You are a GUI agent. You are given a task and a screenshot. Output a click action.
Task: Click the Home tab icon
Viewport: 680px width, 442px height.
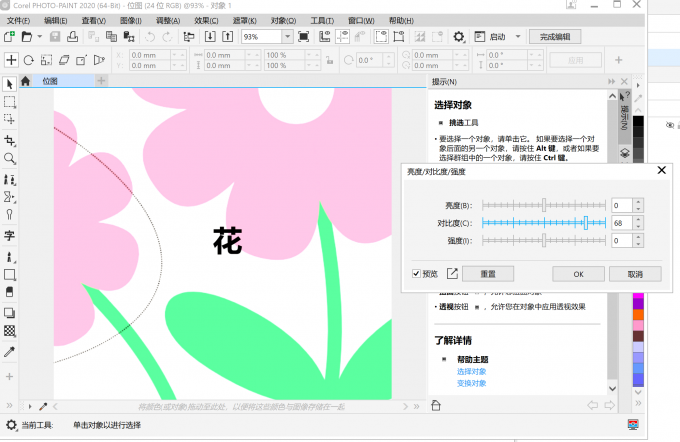click(25, 81)
